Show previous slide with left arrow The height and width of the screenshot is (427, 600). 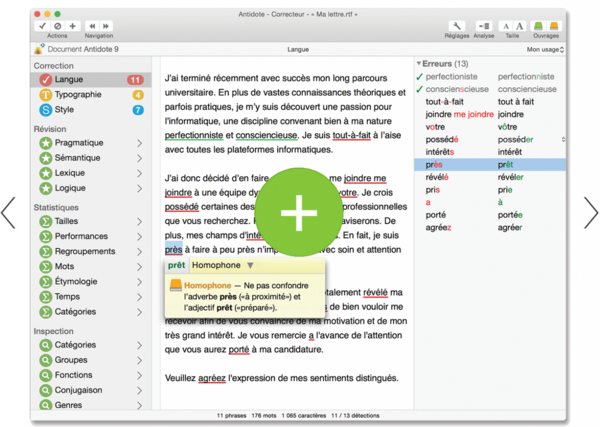pos(8,213)
